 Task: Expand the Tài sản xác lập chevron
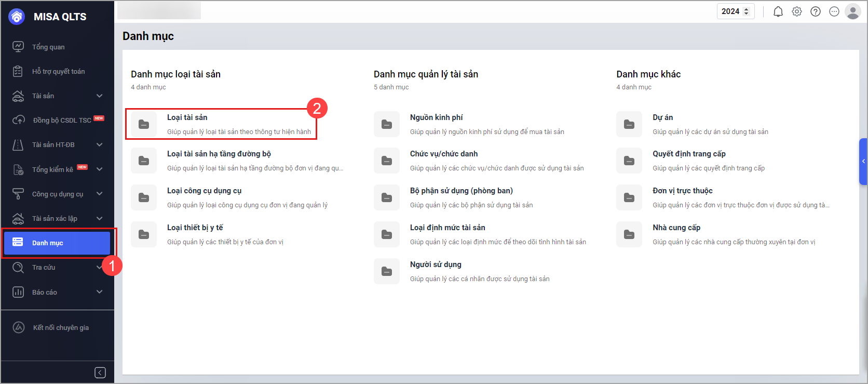click(100, 218)
